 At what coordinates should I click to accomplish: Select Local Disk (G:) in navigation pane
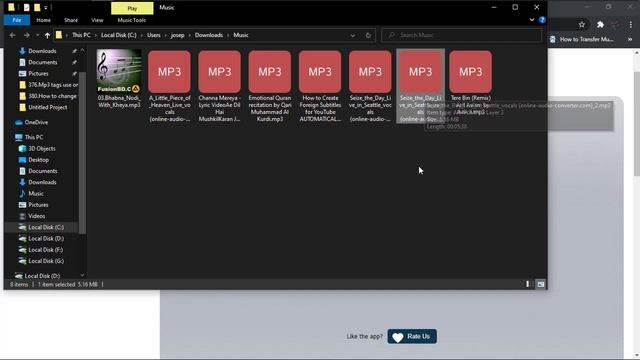[42, 261]
